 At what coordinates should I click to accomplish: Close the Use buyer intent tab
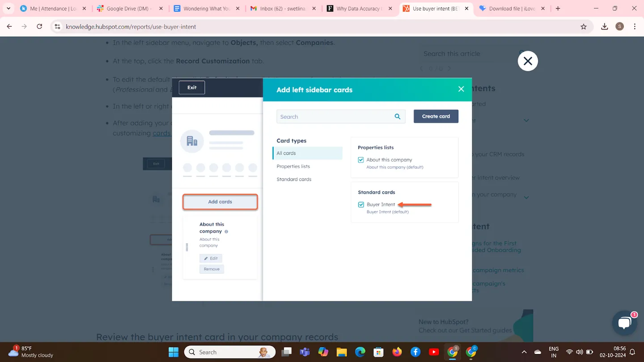pos(466,8)
